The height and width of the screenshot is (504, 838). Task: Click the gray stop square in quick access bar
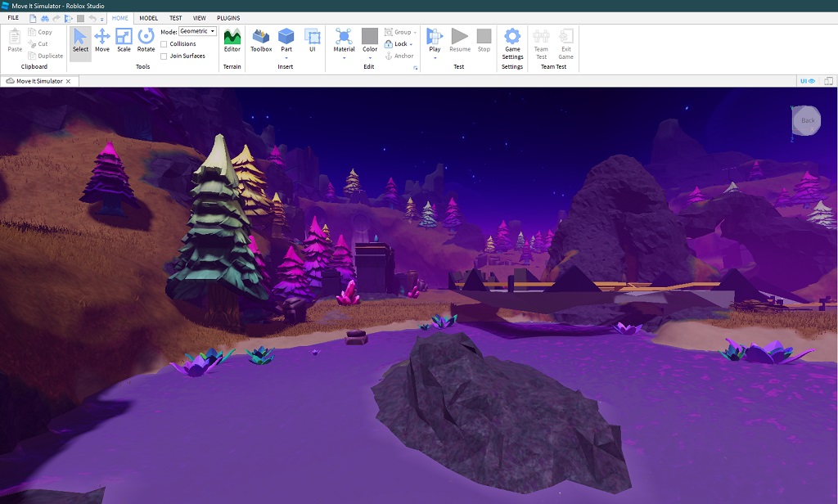[80, 18]
